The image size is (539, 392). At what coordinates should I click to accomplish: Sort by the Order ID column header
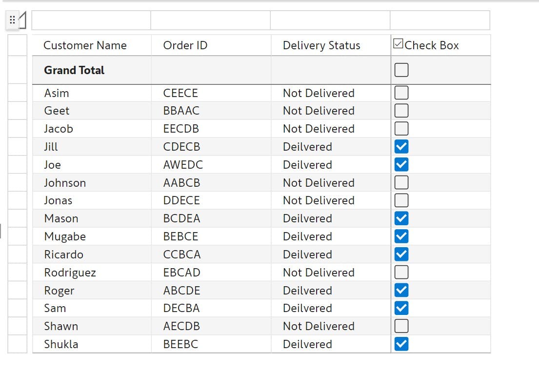185,45
